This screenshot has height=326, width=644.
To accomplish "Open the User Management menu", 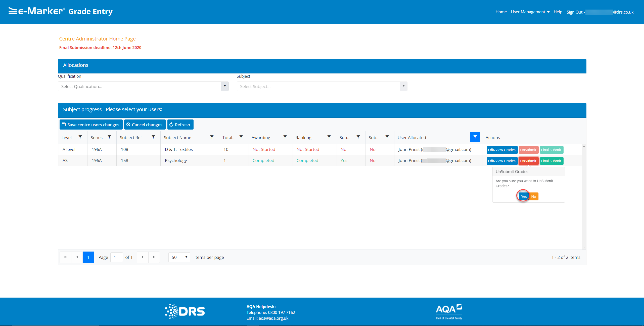I will tap(530, 12).
